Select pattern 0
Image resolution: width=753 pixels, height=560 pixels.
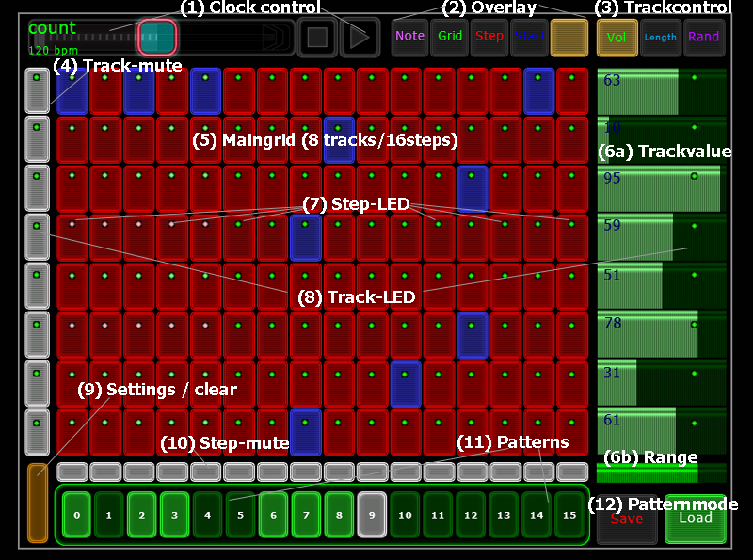[76, 516]
